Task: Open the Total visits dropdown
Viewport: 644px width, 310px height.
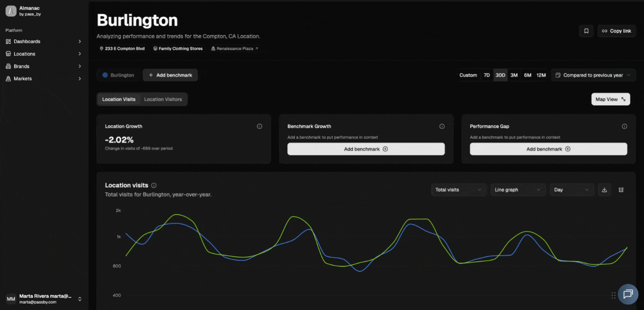Action: tap(458, 190)
